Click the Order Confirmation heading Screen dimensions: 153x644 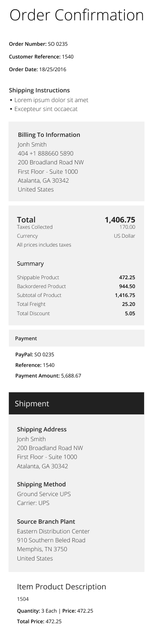[x=76, y=15]
